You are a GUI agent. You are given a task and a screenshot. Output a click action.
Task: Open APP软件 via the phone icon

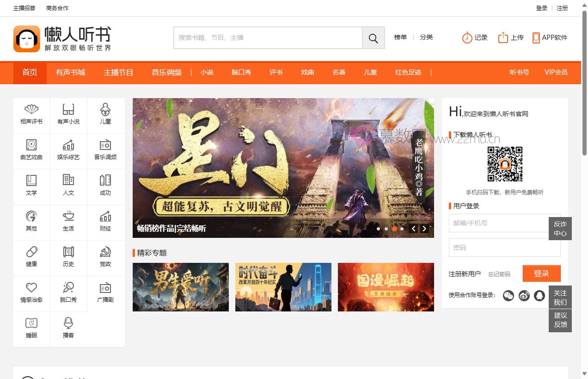(x=536, y=37)
